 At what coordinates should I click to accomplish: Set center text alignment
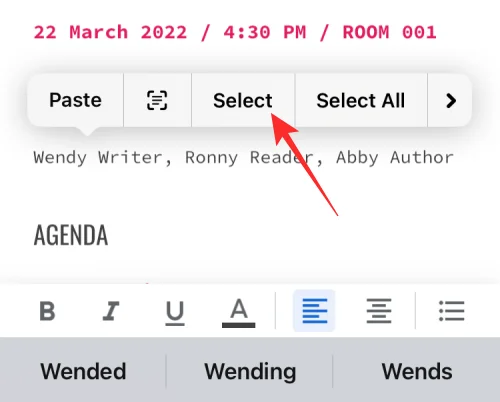pyautogui.click(x=379, y=311)
